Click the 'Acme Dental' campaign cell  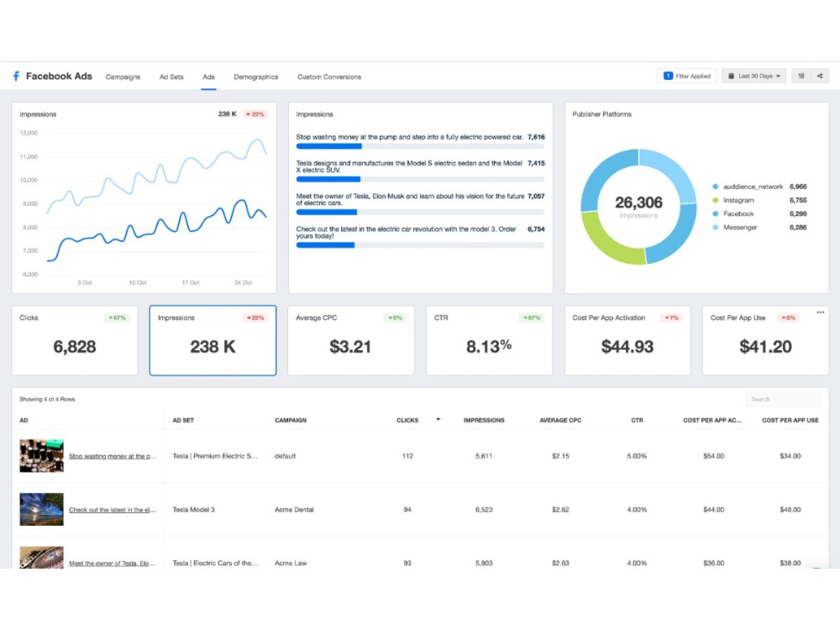pyautogui.click(x=294, y=510)
